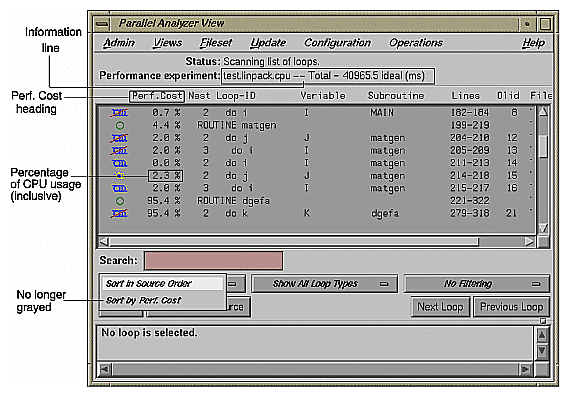
Task: Click the loop icon on lines 211-213 row
Action: (x=119, y=163)
